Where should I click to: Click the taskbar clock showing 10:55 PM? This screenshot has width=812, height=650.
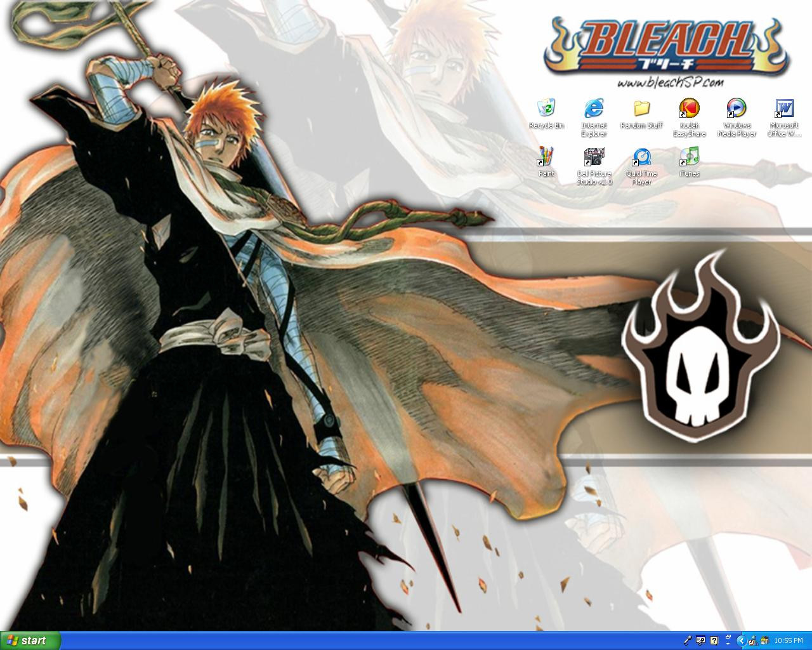coord(789,640)
